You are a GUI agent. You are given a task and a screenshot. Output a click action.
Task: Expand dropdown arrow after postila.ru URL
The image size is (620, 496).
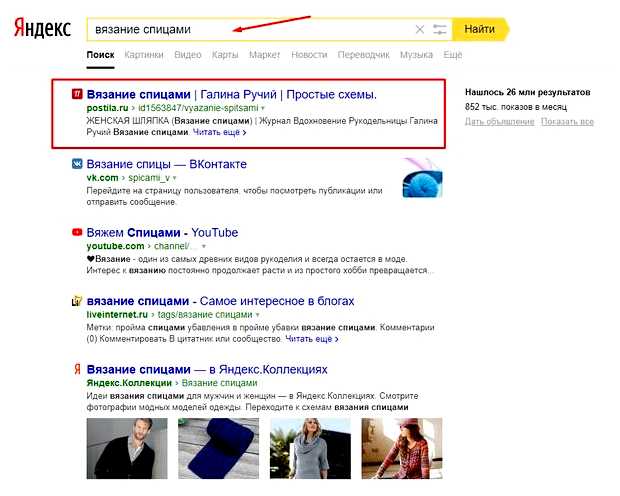point(263,108)
